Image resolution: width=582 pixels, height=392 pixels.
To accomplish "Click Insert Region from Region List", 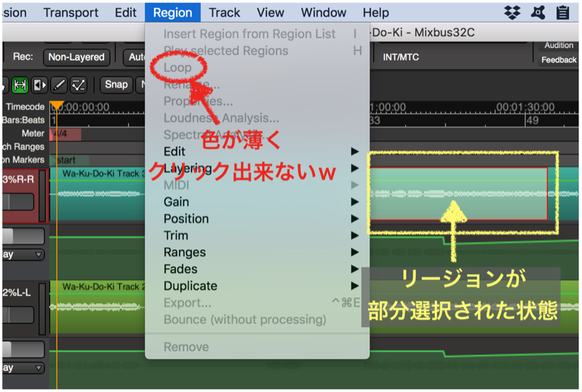I will point(257,33).
